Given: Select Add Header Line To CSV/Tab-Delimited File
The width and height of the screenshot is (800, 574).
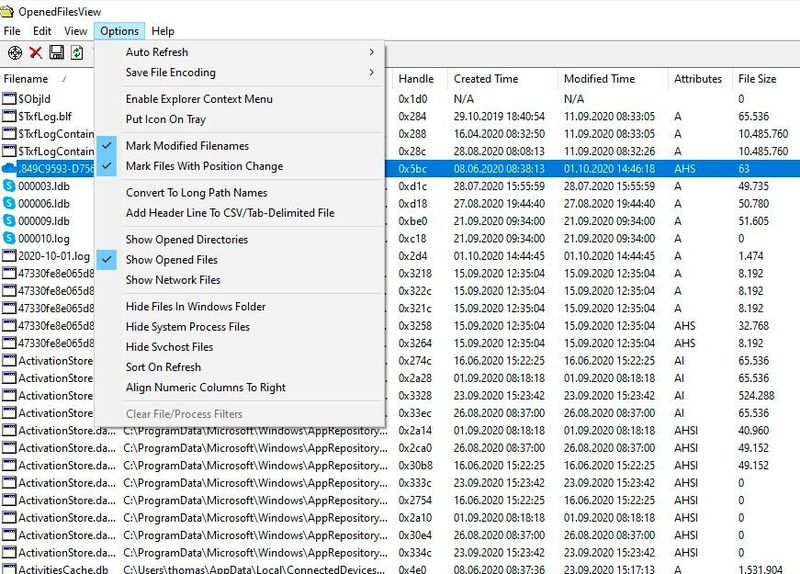Looking at the screenshot, I should pos(239,213).
